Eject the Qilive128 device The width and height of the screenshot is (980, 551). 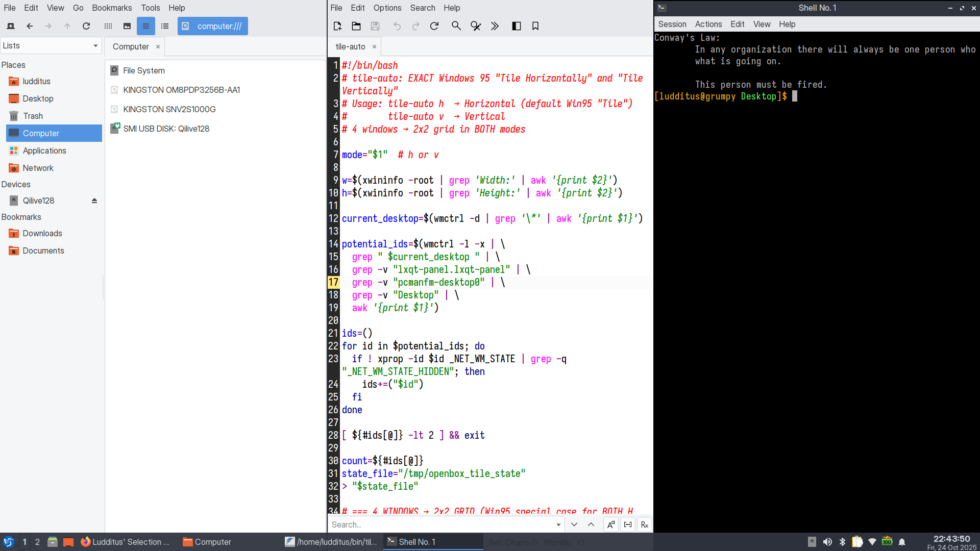click(94, 201)
